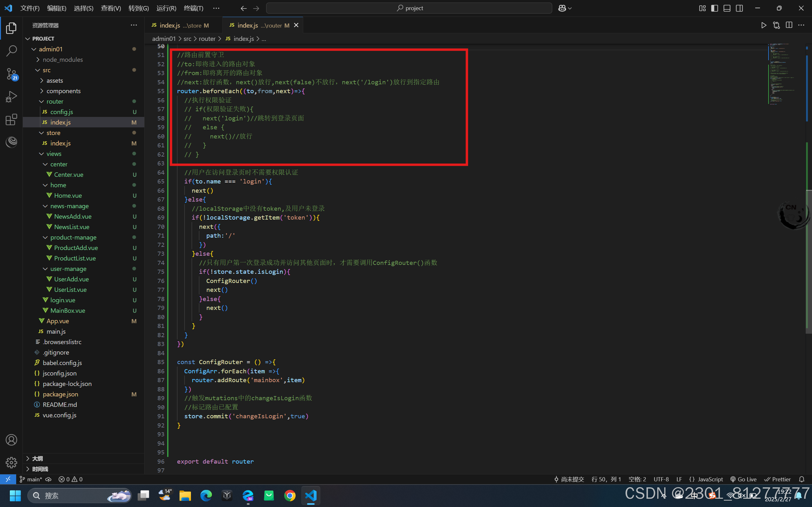Toggle the primary side bar layout button
Viewport: 812px width, 507px height.
point(715,8)
